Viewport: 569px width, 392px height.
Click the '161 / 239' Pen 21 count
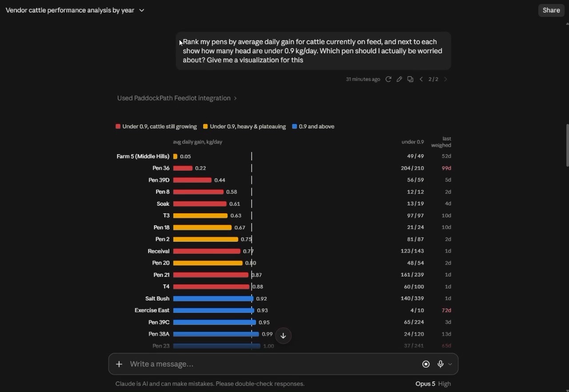(x=413, y=275)
